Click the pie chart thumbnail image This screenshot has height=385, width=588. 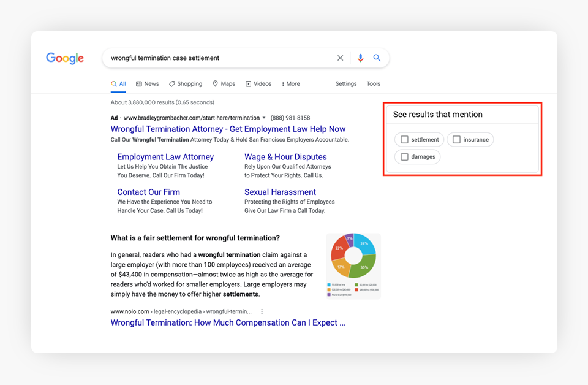(353, 266)
